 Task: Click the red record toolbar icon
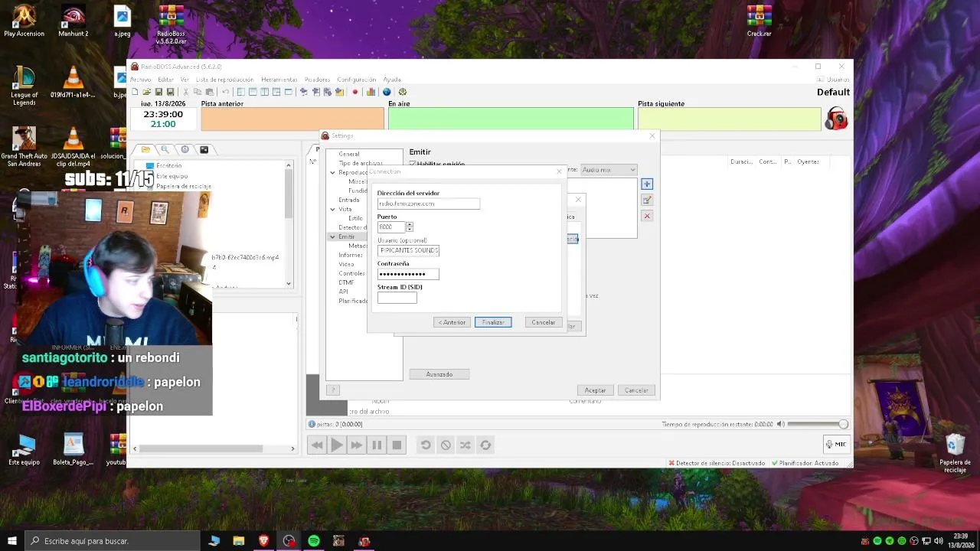tap(354, 92)
